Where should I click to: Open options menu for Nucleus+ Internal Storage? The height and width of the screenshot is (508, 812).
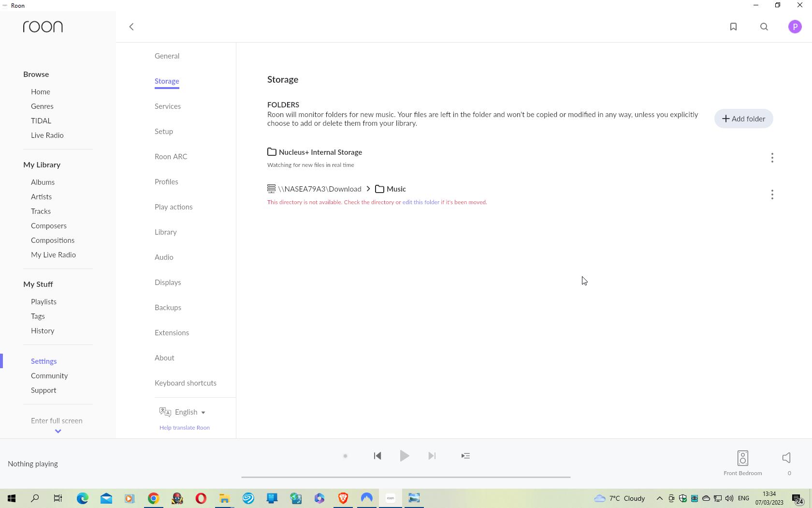coord(772,158)
